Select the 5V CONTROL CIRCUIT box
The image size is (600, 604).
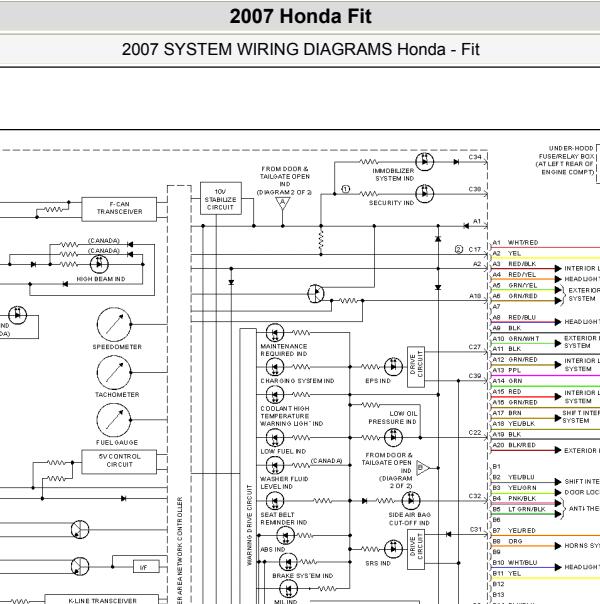pyautogui.click(x=119, y=461)
